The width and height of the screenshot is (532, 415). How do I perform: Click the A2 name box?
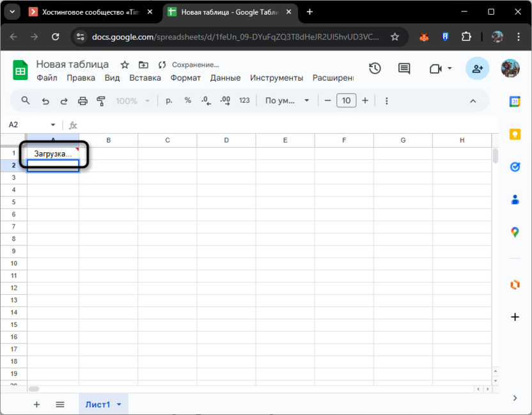pos(27,125)
